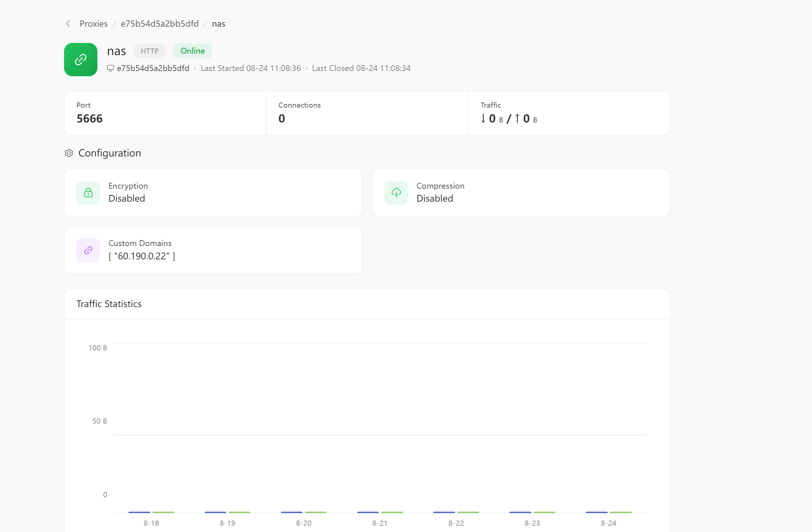Click the 100 B axis label
This screenshot has width=812, height=532.
(98, 348)
